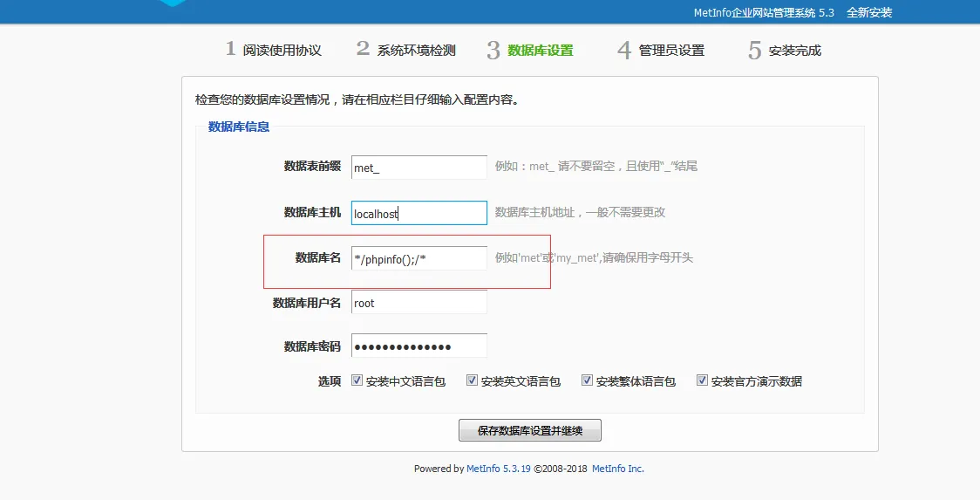
Task: Click the MetInfo logo in the header
Action: [174, 3]
